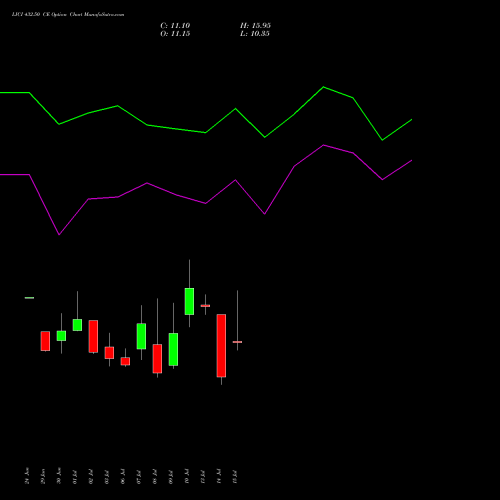
Task: Click the green candle above 01 Jul
Action: pyautogui.click(x=77, y=325)
